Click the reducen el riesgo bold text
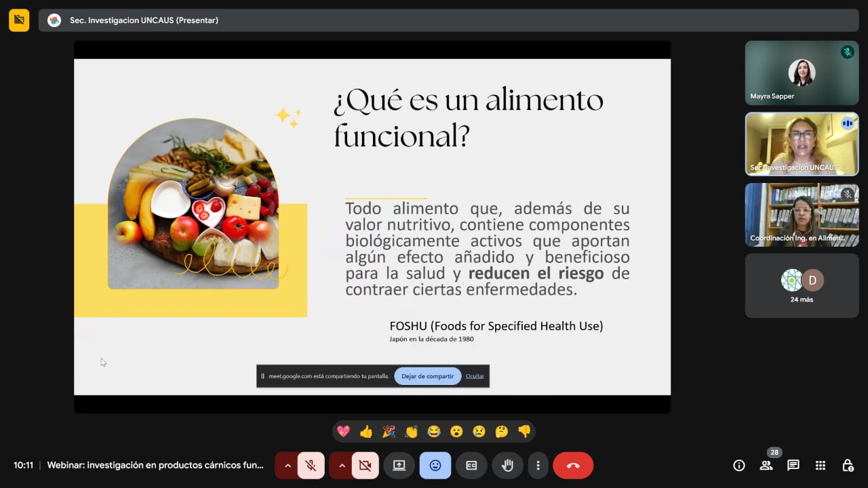 pyautogui.click(x=536, y=274)
